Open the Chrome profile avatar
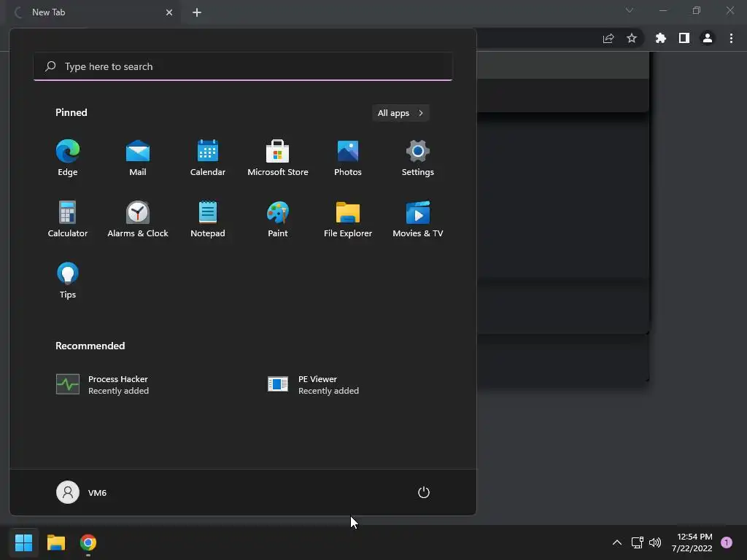Viewport: 747px width, 560px height. coord(708,38)
